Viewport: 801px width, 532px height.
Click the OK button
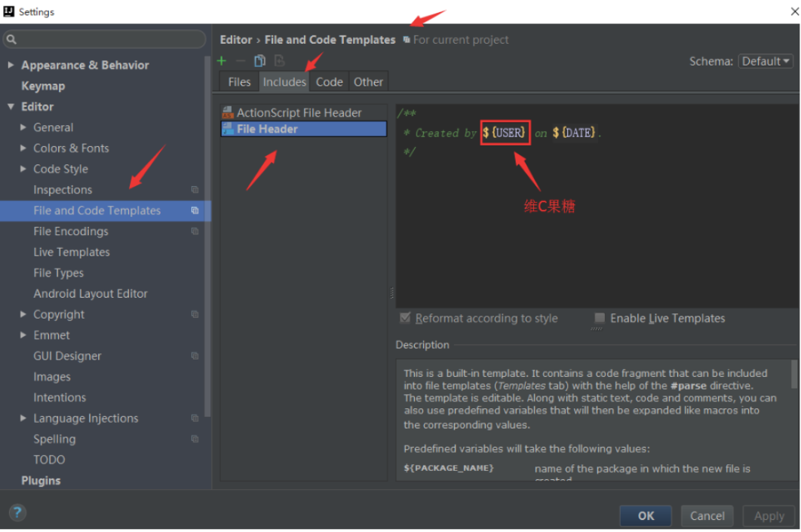tap(646, 515)
